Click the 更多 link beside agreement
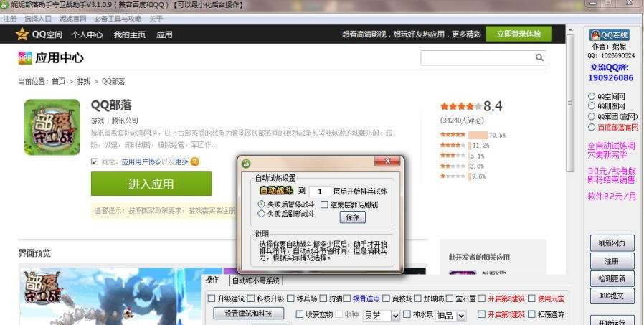This screenshot has width=644, height=325. pyautogui.click(x=181, y=162)
